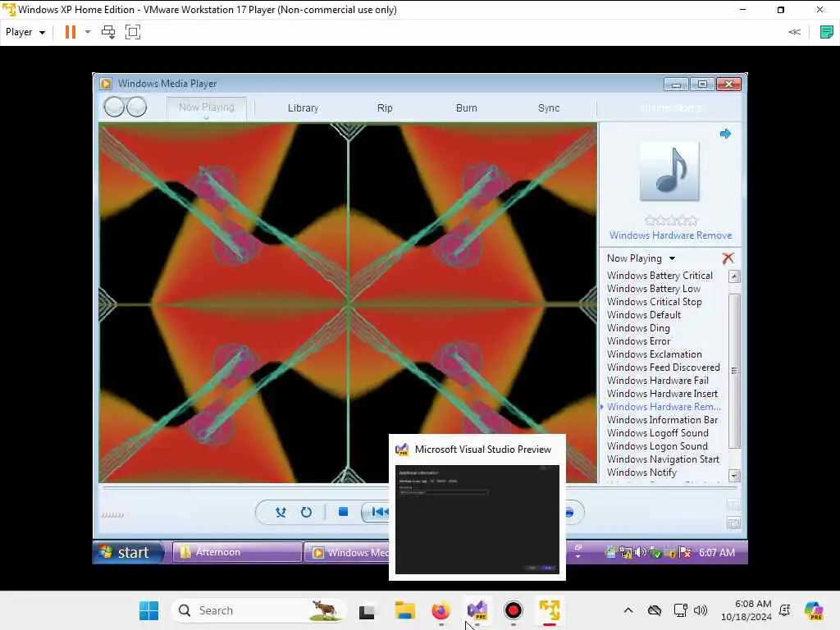Screen dimensions: 840x630
Task: Toggle repeat in Windows Media Player
Action: (x=306, y=512)
